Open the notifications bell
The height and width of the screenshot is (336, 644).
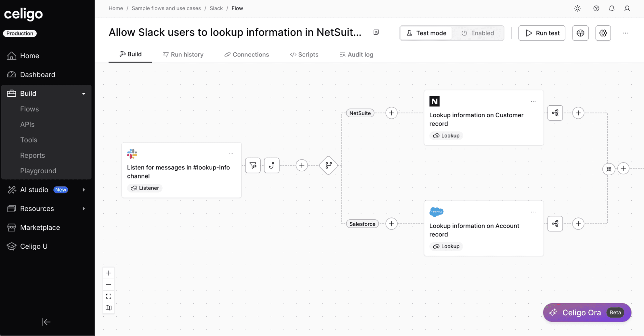point(611,8)
